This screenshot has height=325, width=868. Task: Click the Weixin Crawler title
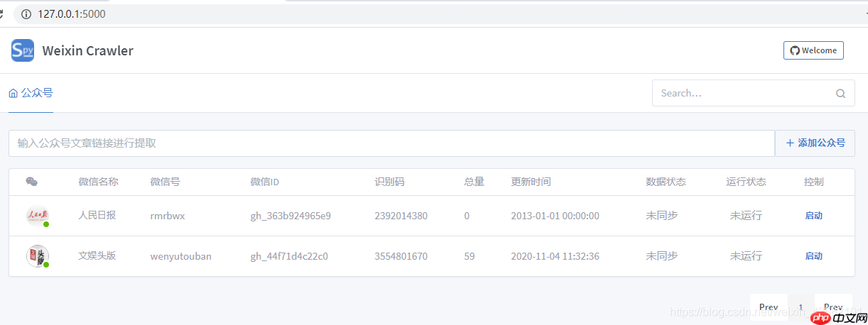[x=87, y=50]
